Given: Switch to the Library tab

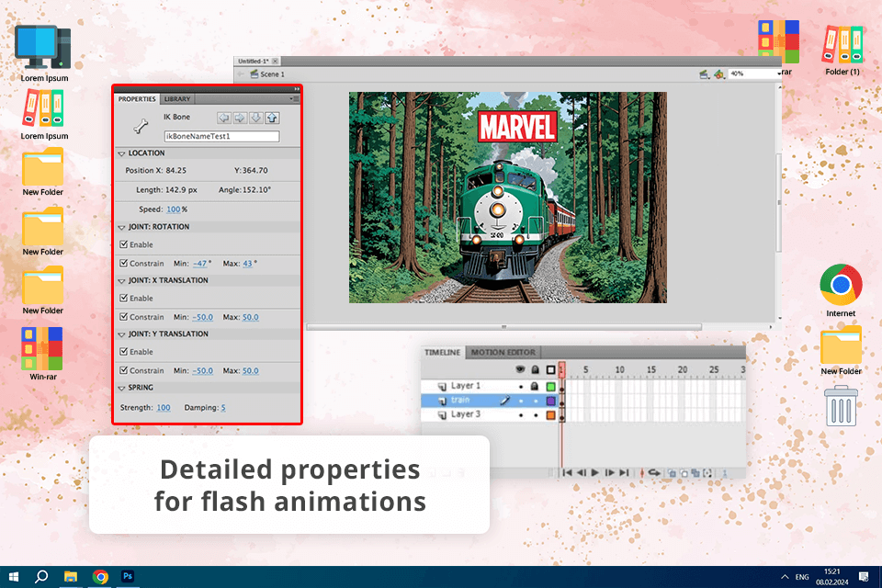Looking at the screenshot, I should pyautogui.click(x=177, y=99).
